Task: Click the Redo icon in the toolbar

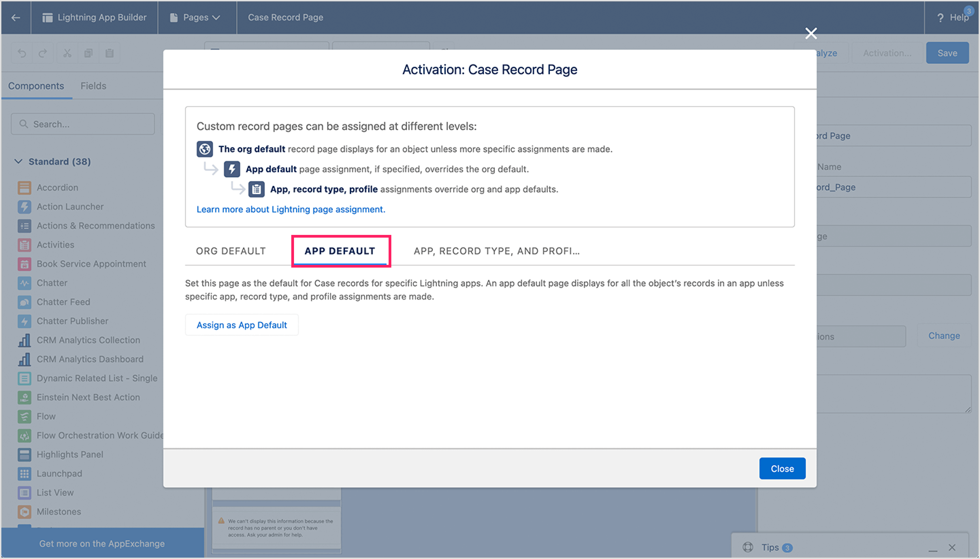Action: (x=43, y=53)
